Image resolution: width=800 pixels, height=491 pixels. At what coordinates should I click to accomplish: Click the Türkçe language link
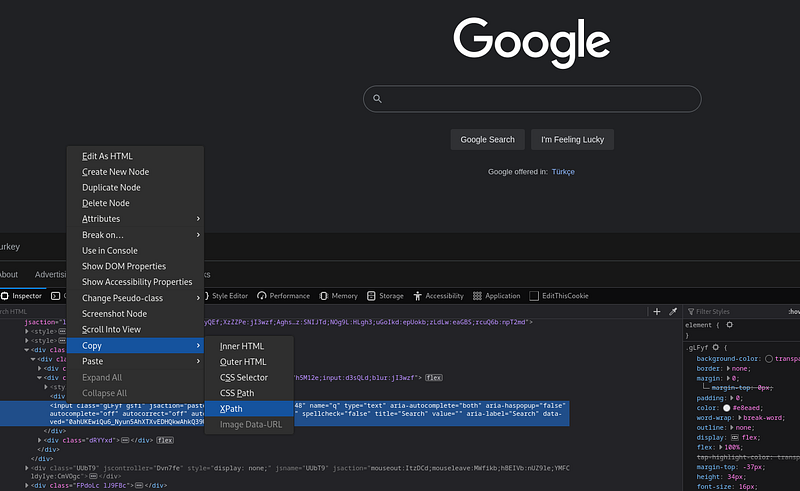[563, 172]
